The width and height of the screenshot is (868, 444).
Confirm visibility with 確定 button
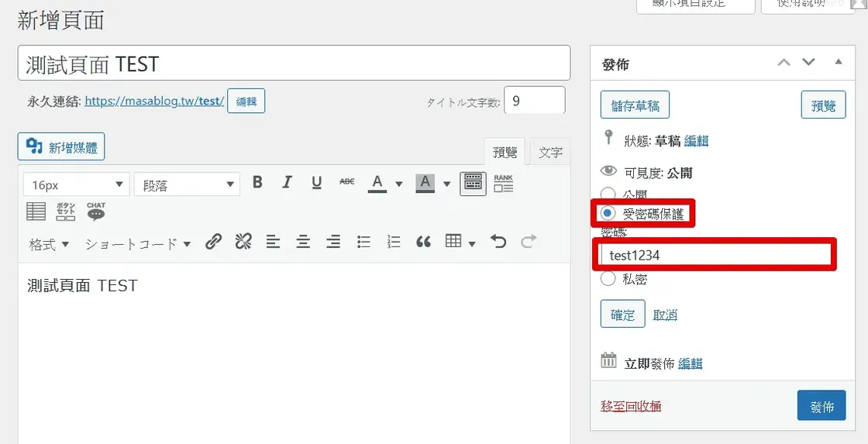tap(623, 314)
